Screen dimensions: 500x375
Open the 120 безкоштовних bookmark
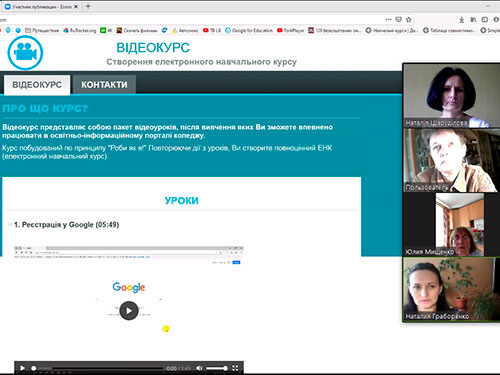pos(335,30)
